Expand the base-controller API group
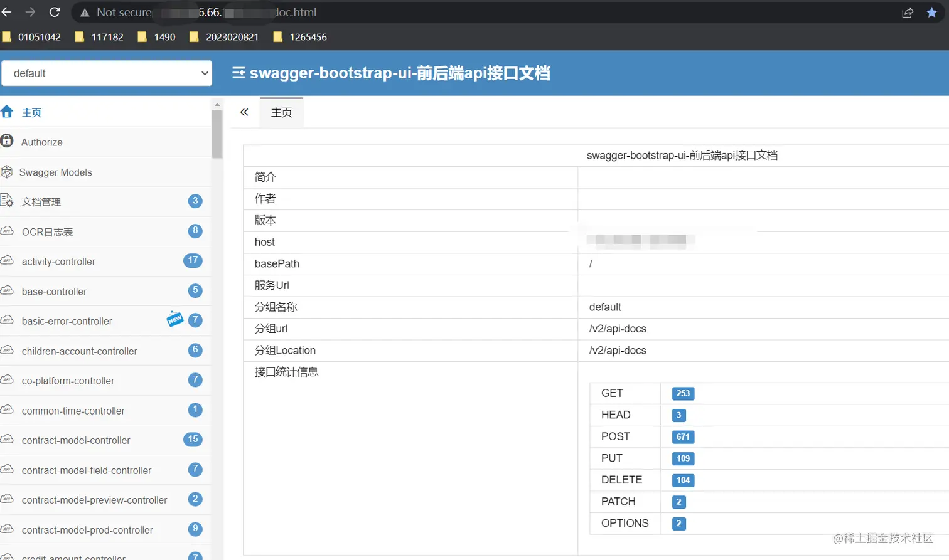This screenshot has height=560, width=949. (105, 291)
